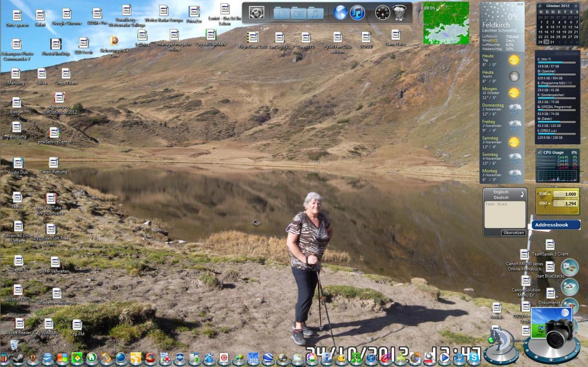Open the green home icon in bottom dock
Image resolution: width=588 pixels, height=367 pixels.
click(x=91, y=358)
